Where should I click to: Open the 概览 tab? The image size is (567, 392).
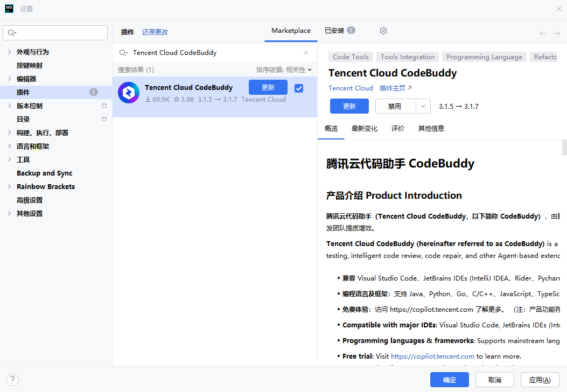331,128
